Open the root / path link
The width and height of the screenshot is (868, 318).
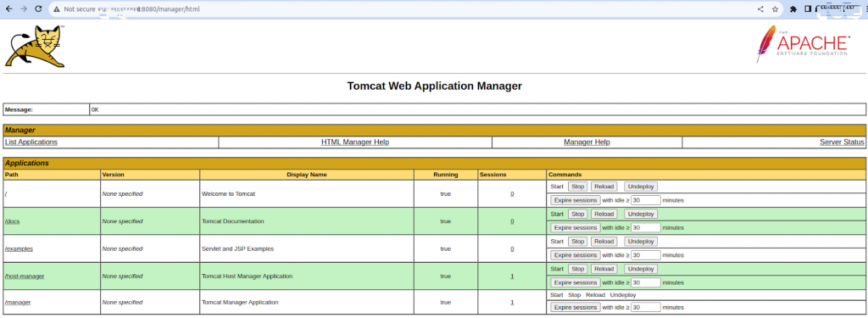coord(6,194)
